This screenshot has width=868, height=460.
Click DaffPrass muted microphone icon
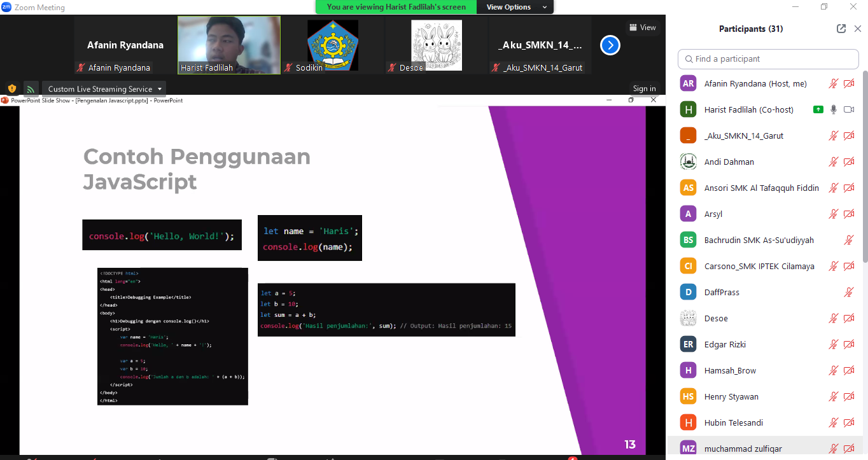(x=848, y=292)
